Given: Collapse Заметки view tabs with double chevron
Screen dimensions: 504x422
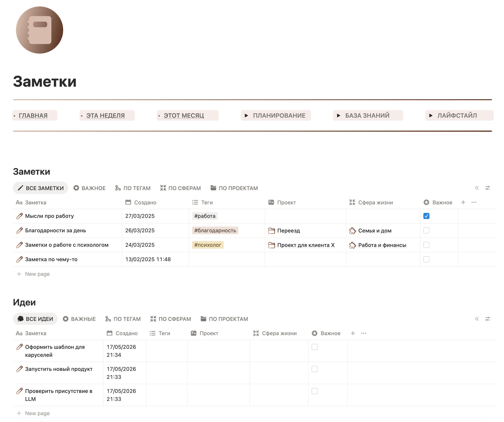Looking at the screenshot, I should click(477, 188).
